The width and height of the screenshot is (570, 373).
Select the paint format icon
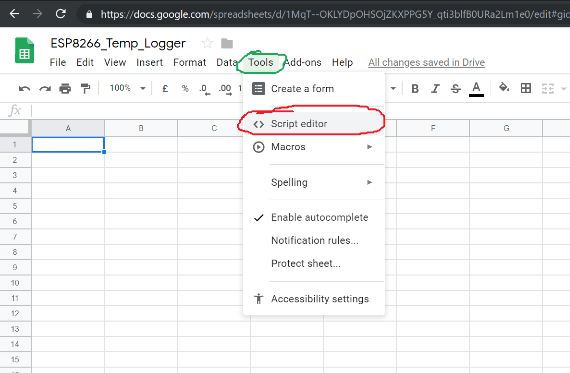[85, 88]
